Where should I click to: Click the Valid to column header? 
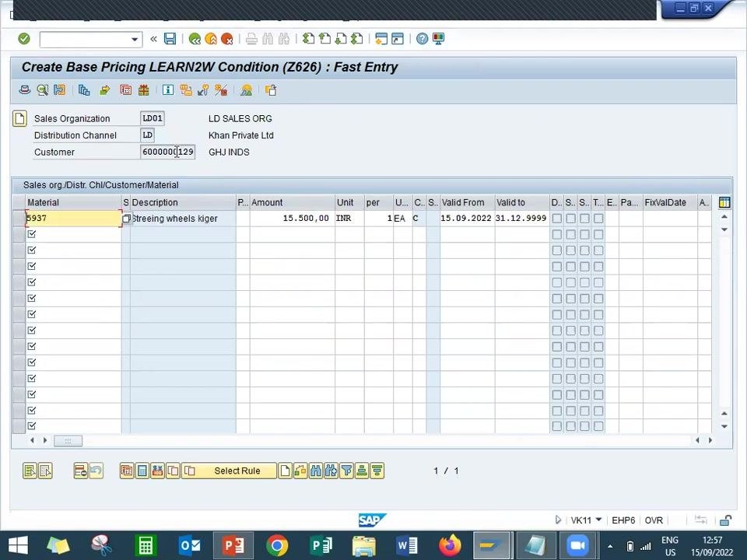pyautogui.click(x=522, y=202)
